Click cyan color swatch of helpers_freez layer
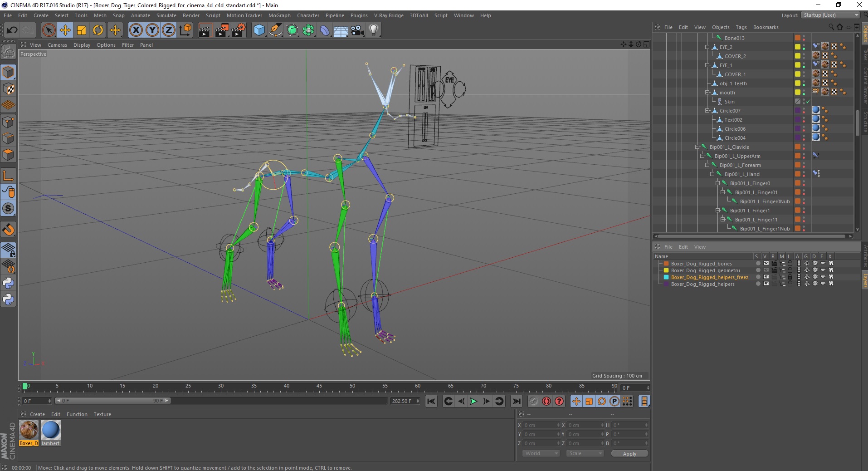 (x=666, y=277)
